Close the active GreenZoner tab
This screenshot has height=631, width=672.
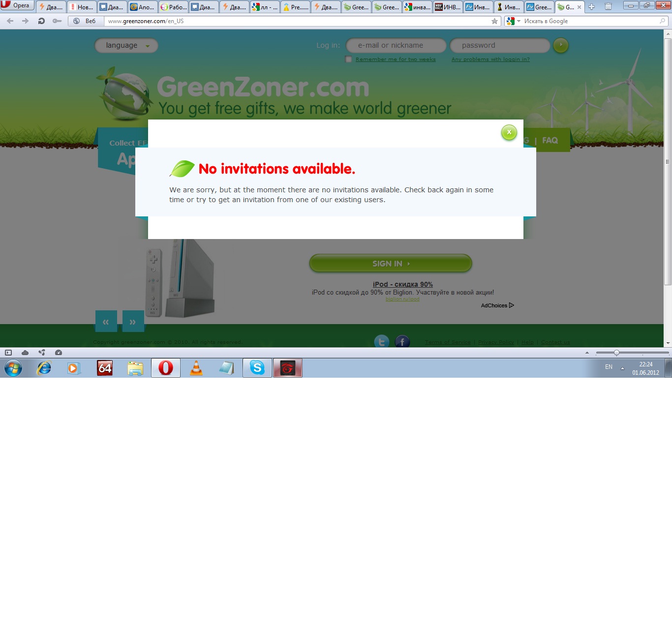[579, 7]
